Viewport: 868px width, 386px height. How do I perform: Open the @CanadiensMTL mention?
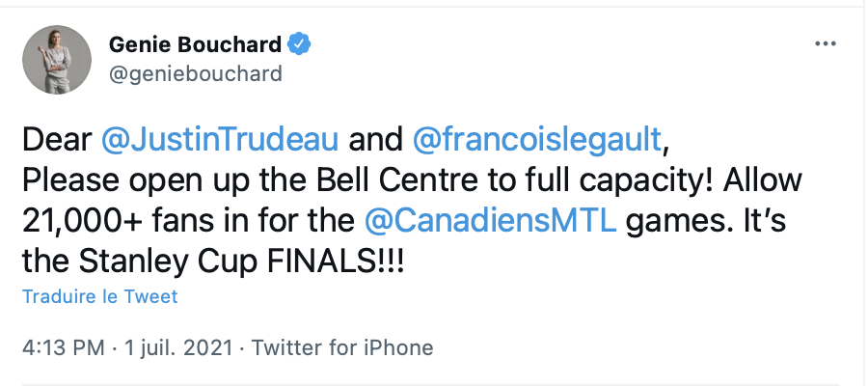(490, 220)
